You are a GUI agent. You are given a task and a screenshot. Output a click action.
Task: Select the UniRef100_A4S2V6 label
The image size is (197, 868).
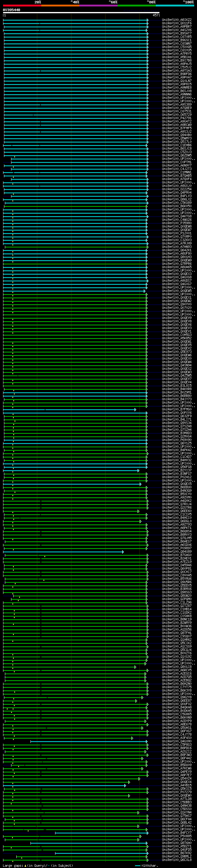[x=177, y=30]
